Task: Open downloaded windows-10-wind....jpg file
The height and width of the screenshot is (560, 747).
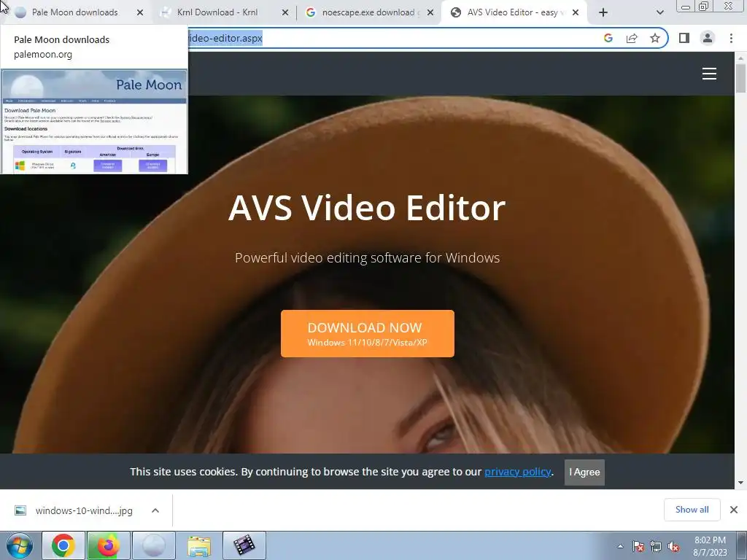Action: click(x=74, y=510)
